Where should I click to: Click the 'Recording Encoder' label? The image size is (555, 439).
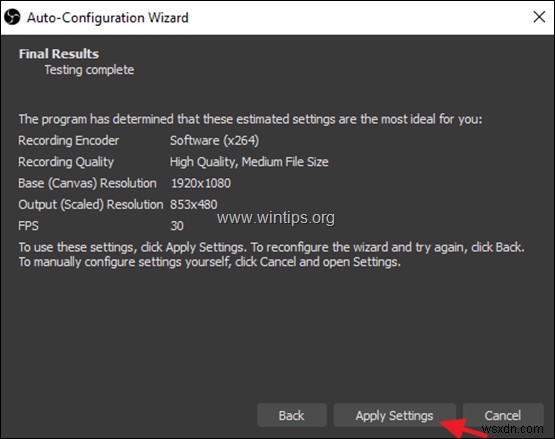coord(69,141)
